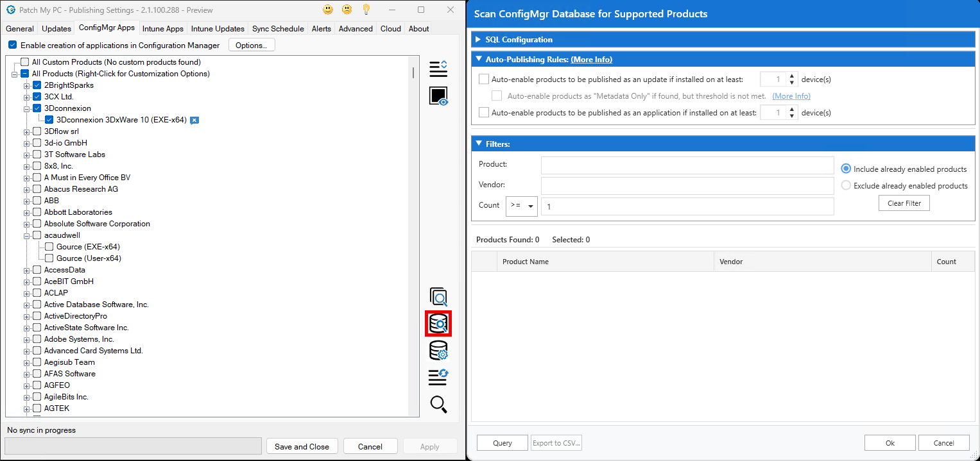Open the icon preview tool
Viewport: 980px width, 461px height.
pos(438,96)
